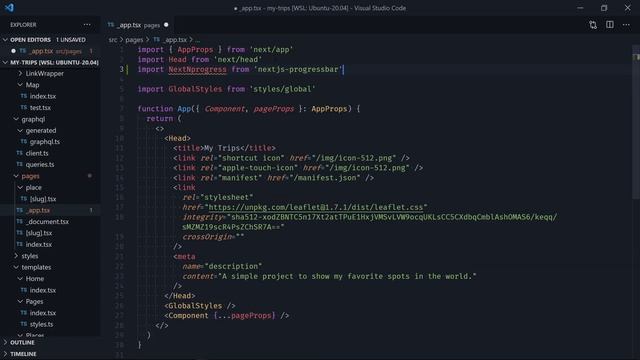Open [slug].tsx inside place folder
640x360 pixels.
tap(43, 199)
